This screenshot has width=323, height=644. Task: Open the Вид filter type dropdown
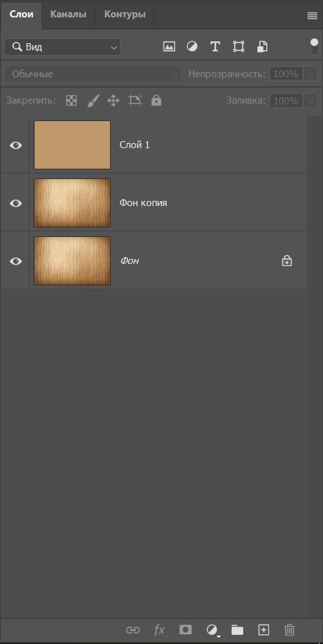(x=62, y=47)
